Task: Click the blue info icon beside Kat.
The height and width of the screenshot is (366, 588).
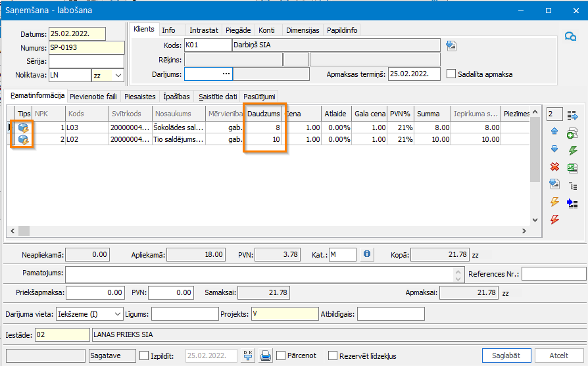Action: [x=367, y=254]
